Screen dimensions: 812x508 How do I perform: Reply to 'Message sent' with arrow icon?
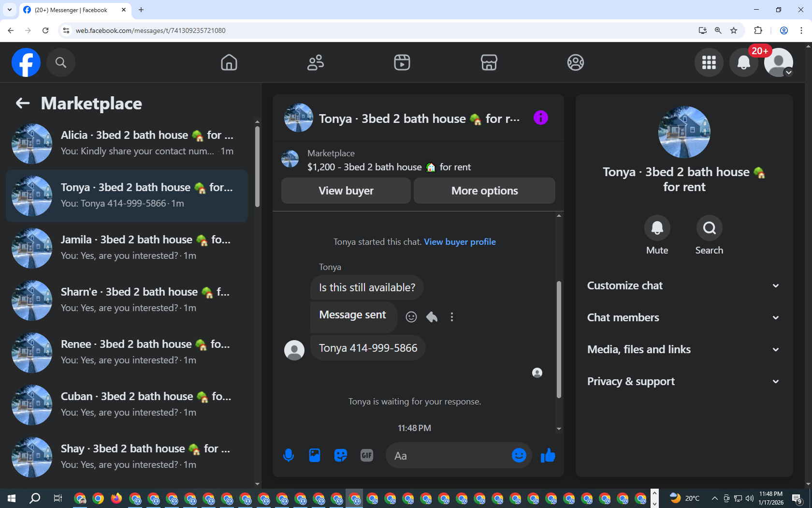click(432, 317)
